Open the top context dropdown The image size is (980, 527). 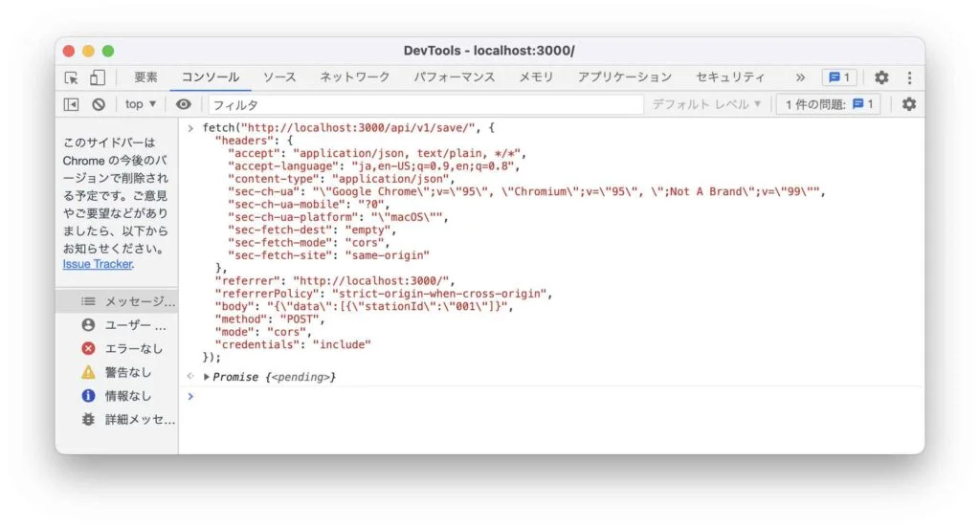click(141, 104)
